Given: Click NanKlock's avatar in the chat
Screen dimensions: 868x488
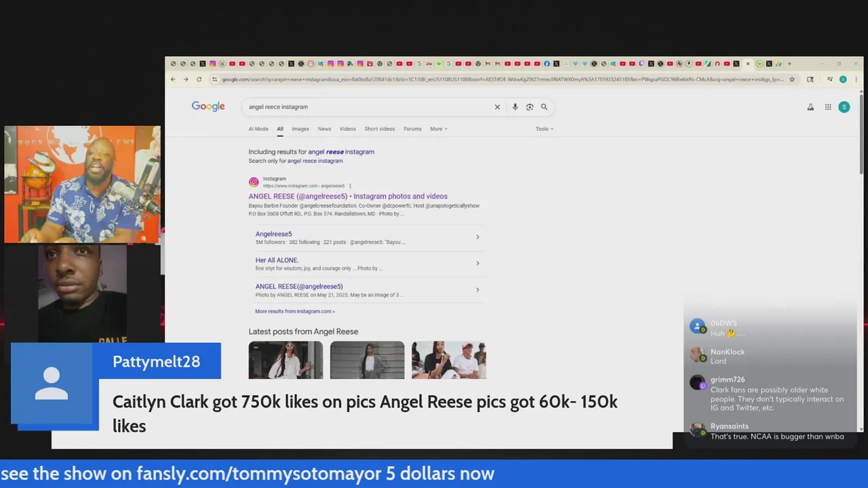Looking at the screenshot, I should [697, 354].
